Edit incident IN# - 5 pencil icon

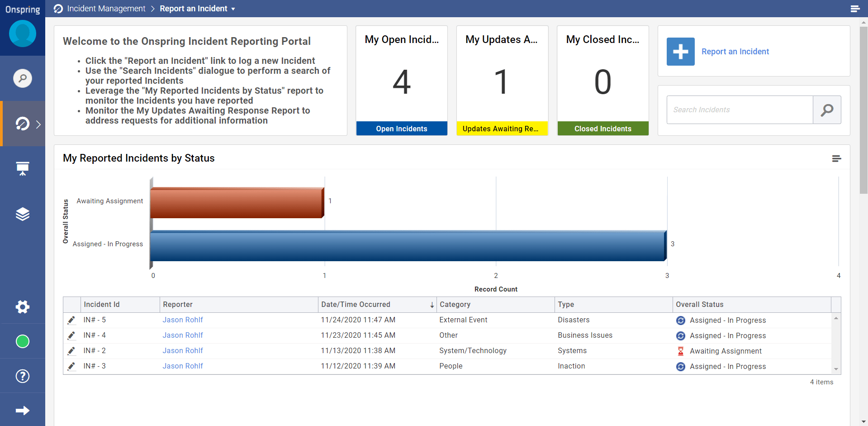point(71,320)
